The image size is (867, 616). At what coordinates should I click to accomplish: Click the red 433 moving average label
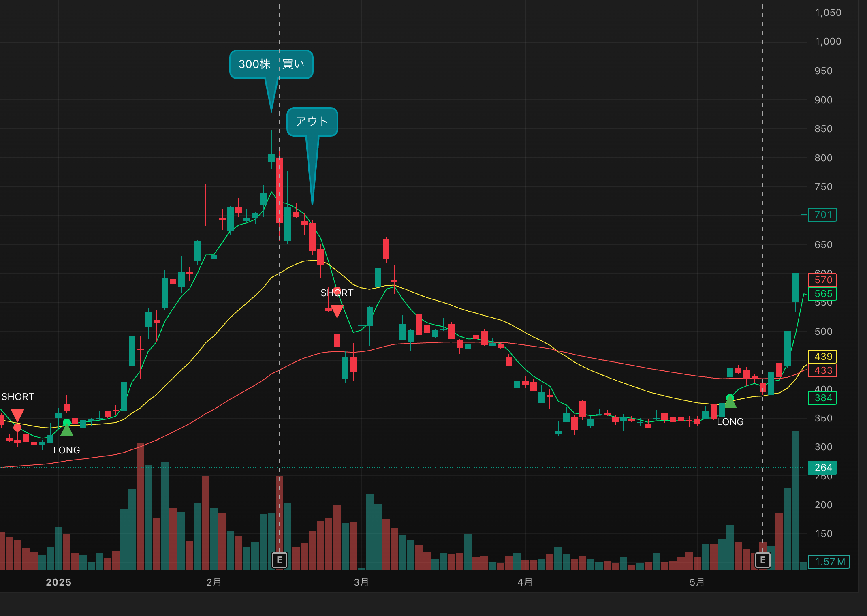pyautogui.click(x=822, y=370)
